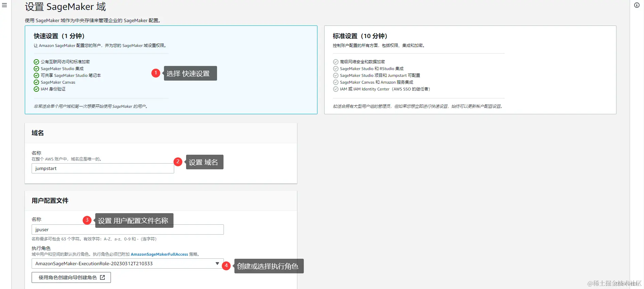Click the check icon beside SageMaker Studio 集成
Viewport: 644px width, 289px height.
coord(36,69)
